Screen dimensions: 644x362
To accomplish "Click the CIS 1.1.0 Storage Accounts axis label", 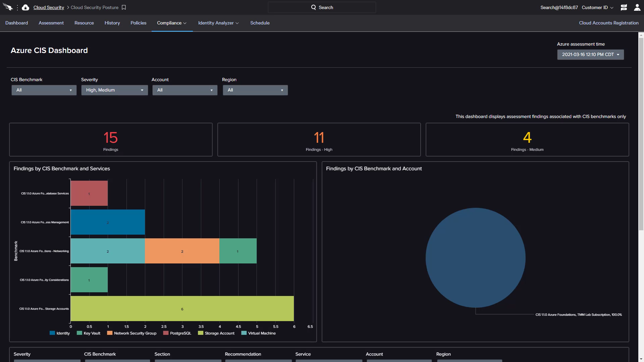I will 44,309.
